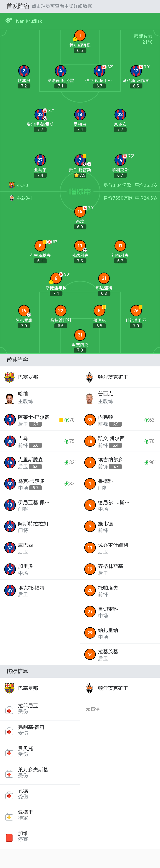
Task: Click Shakhtar crest in 替补阵容 section
Action: [x=89, y=377]
